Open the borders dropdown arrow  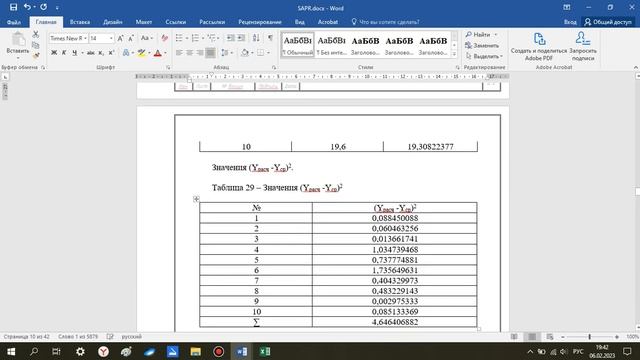[269, 53]
